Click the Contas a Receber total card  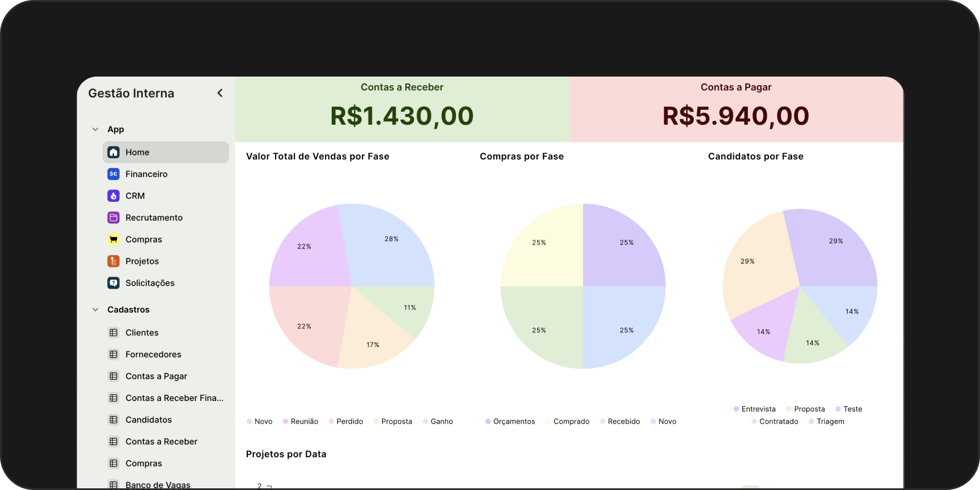402,109
